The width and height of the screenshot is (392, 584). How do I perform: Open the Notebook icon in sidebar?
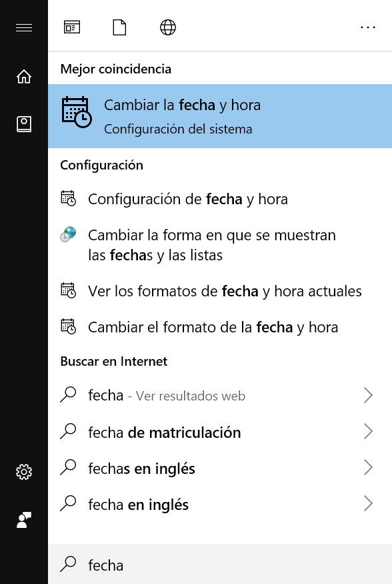point(24,124)
